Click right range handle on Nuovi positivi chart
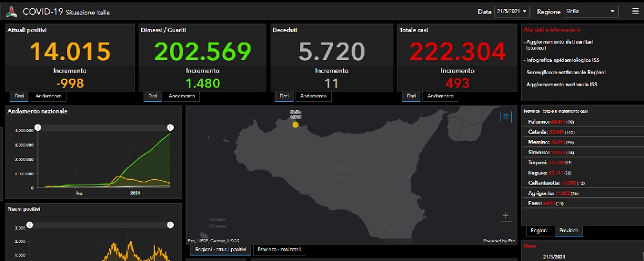644x261 pixels. point(170,225)
